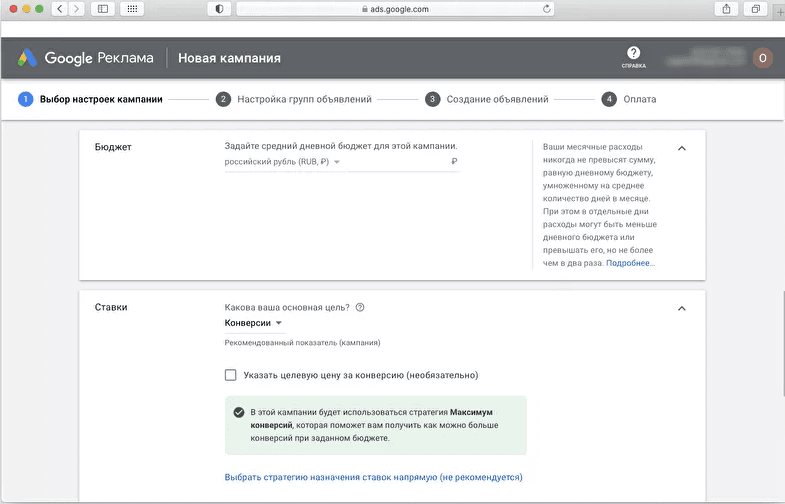
Task: Click step 1 circle of the stepper
Action: (x=26, y=99)
